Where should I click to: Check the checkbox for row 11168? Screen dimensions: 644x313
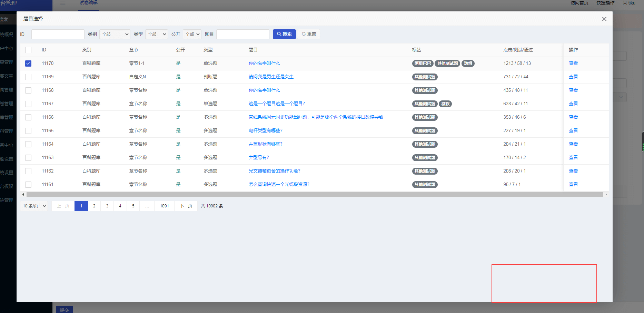click(x=28, y=90)
